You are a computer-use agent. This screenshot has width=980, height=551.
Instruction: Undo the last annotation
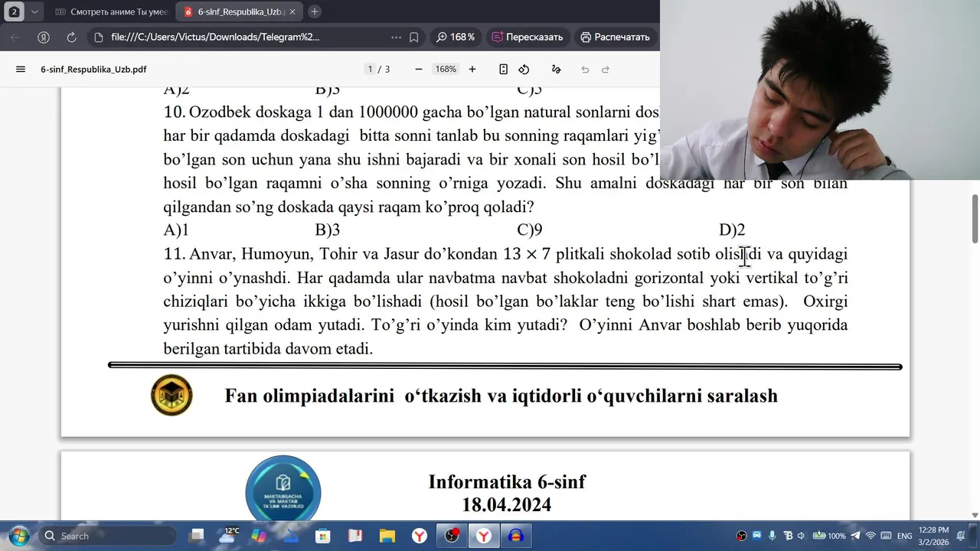pos(585,69)
